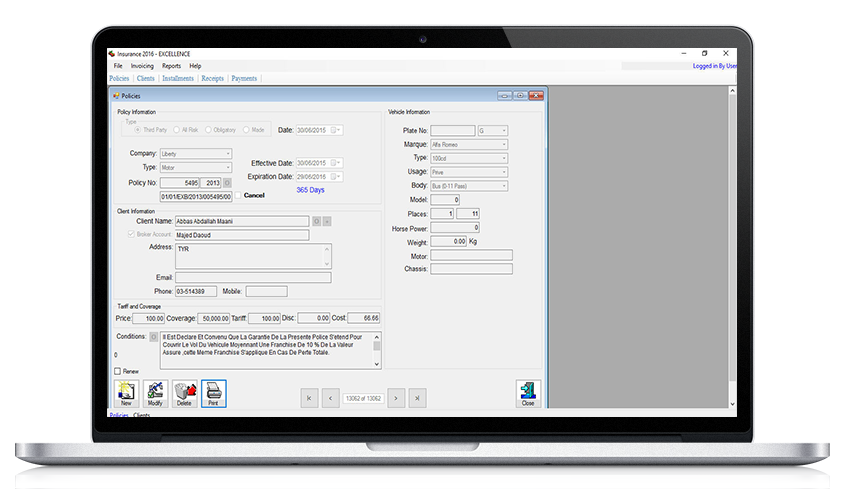This screenshot has width=843, height=491.
Task: Open the Marque dropdown showing Alfa Romeo
Action: (469, 145)
